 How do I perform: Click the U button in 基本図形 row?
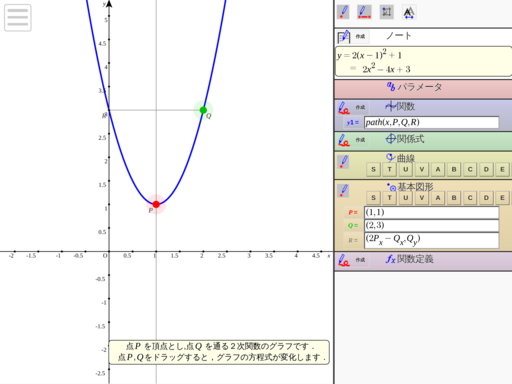406,198
